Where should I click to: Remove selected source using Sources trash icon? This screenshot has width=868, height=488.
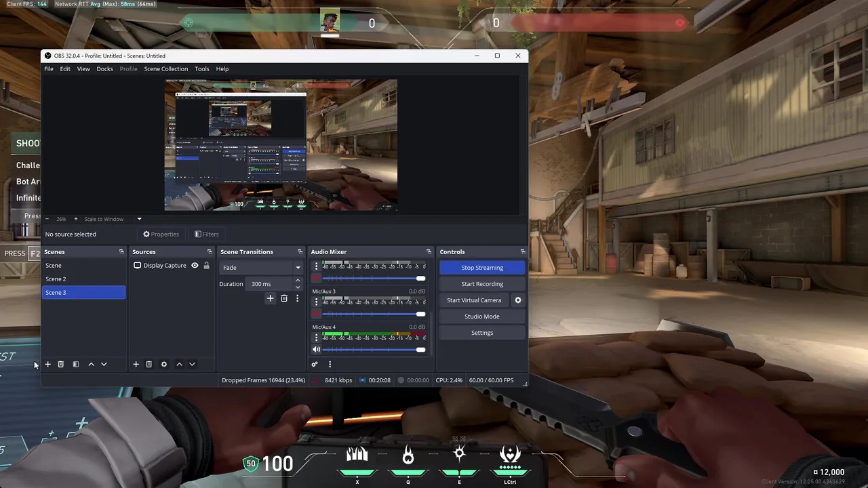point(149,364)
